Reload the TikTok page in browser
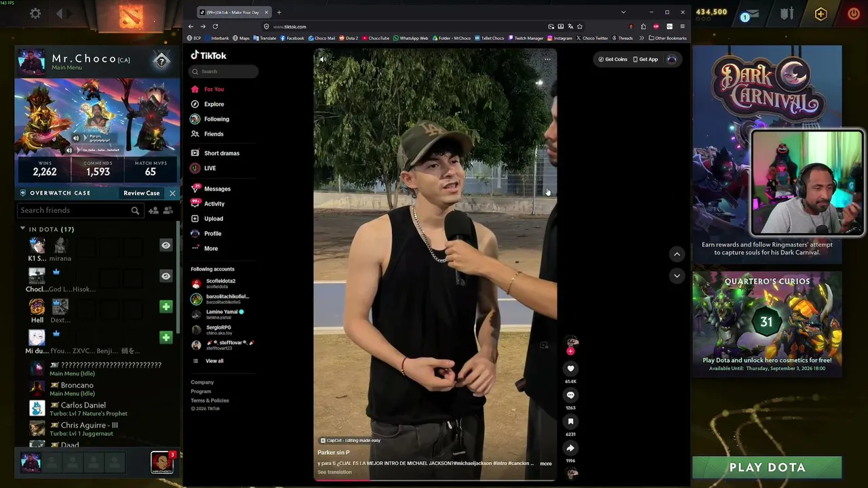The image size is (868, 488). click(215, 26)
